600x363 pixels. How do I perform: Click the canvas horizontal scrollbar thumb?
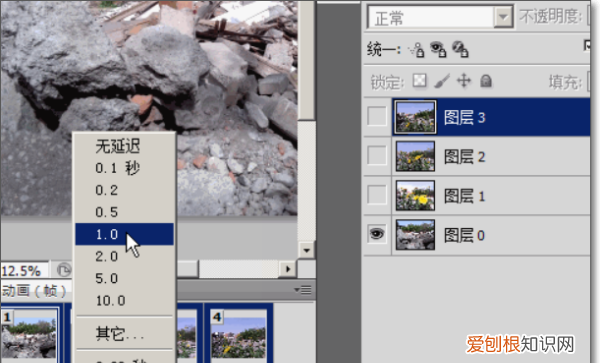(x=188, y=269)
